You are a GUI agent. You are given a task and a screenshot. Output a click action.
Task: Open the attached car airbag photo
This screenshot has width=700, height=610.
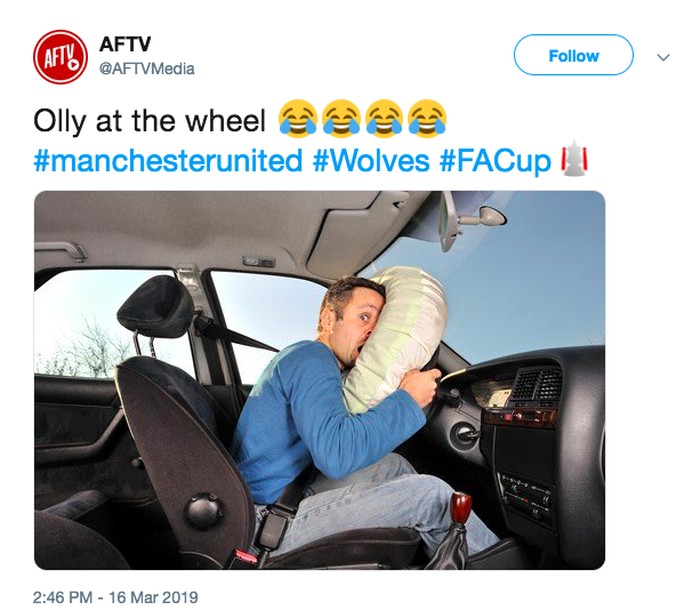point(320,380)
